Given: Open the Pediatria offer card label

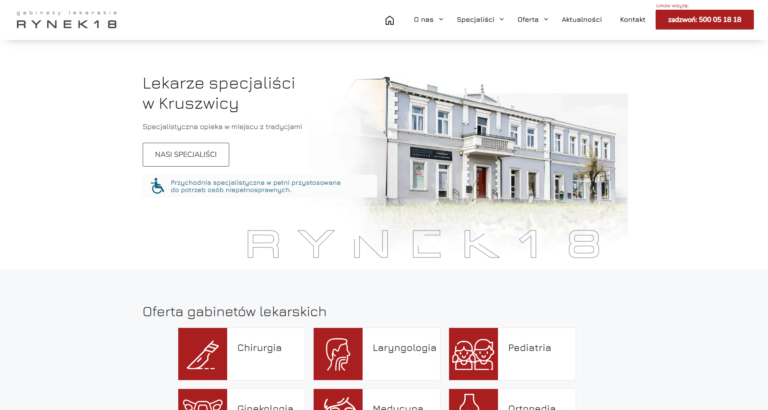Looking at the screenshot, I should 529,348.
